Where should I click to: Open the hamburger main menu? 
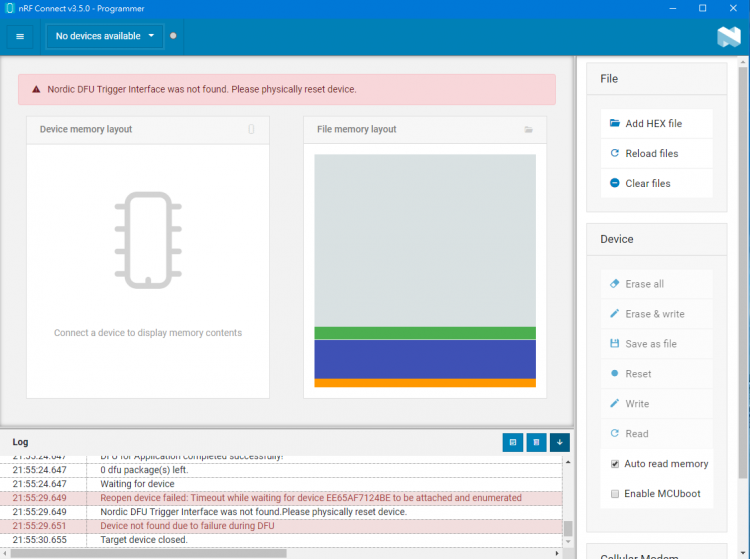click(x=20, y=36)
